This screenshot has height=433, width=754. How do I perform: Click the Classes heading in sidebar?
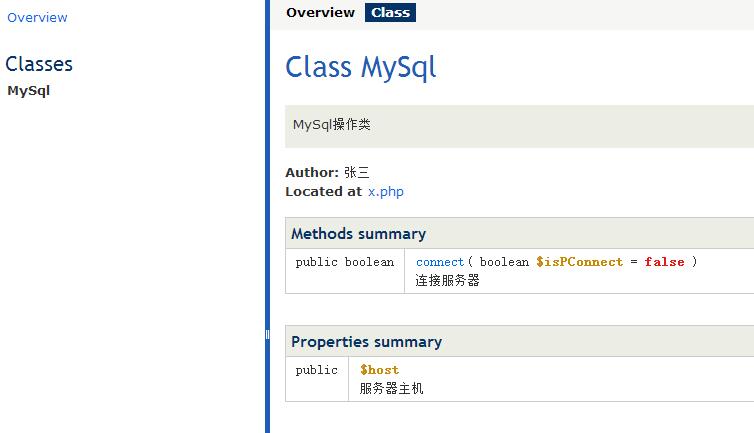pos(39,64)
